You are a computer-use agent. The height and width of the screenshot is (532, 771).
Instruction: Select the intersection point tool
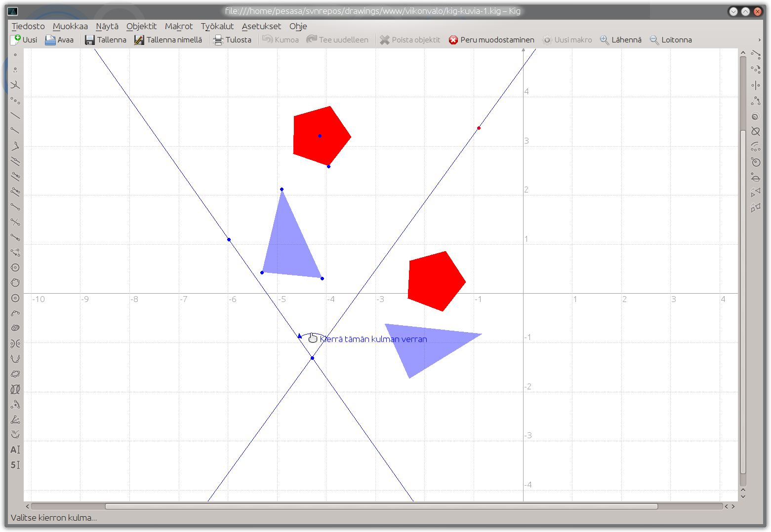15,85
